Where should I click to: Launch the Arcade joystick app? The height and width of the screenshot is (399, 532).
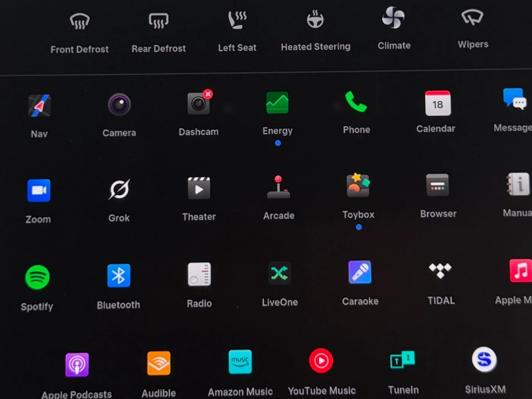point(279,187)
